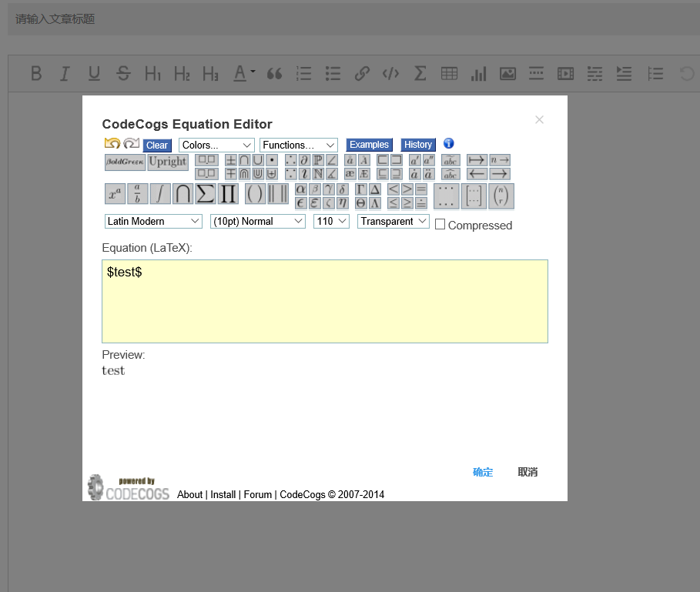The width and height of the screenshot is (700, 592).
Task: Click the Clear button
Action: pos(157,145)
